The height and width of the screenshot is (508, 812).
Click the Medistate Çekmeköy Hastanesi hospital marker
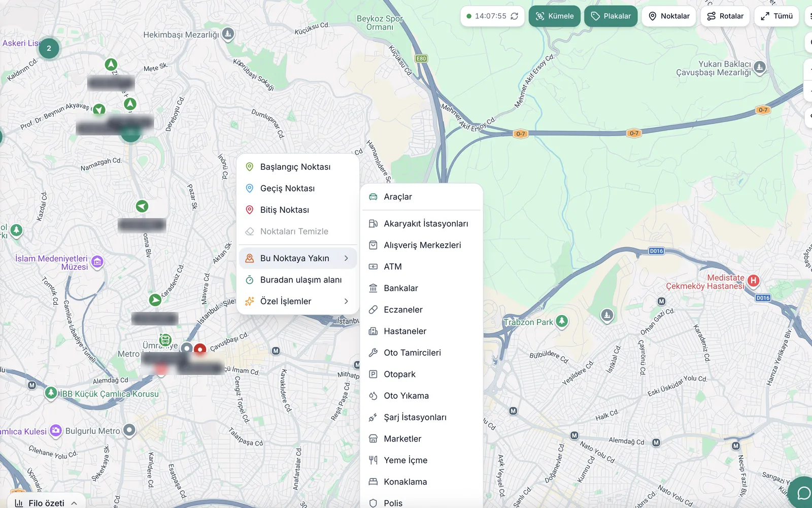click(x=754, y=280)
